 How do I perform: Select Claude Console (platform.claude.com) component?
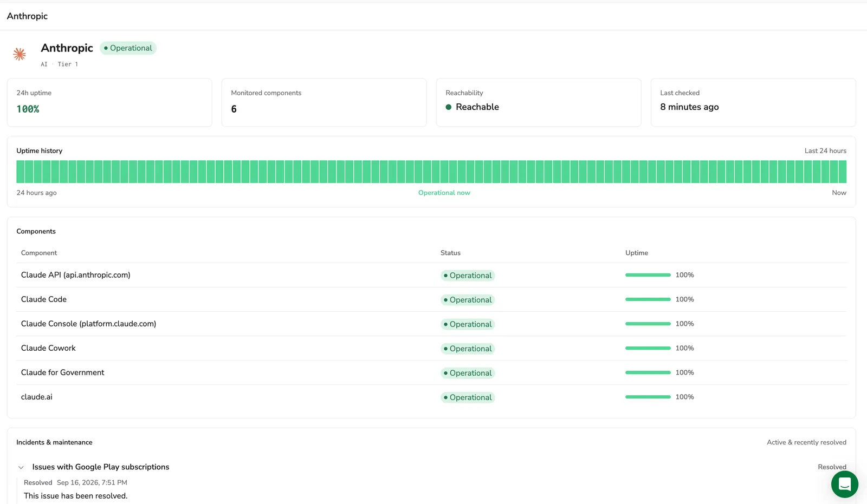[88, 324]
